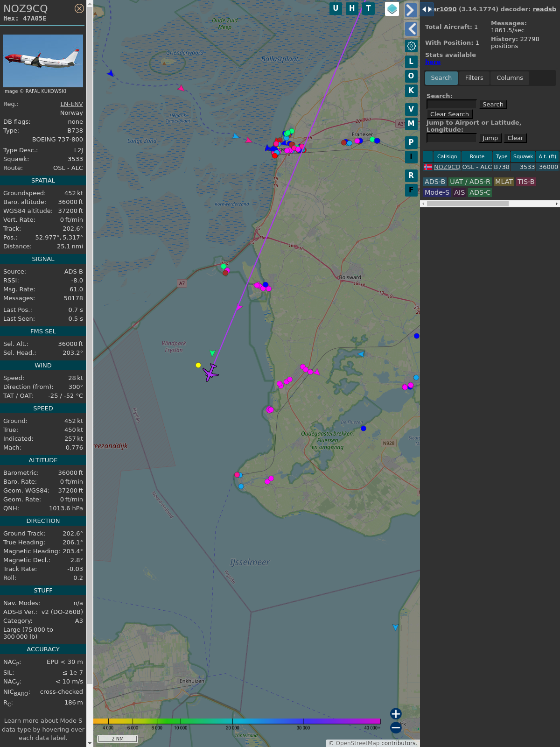Toggle the M map button
560x747 pixels.
[x=411, y=123]
